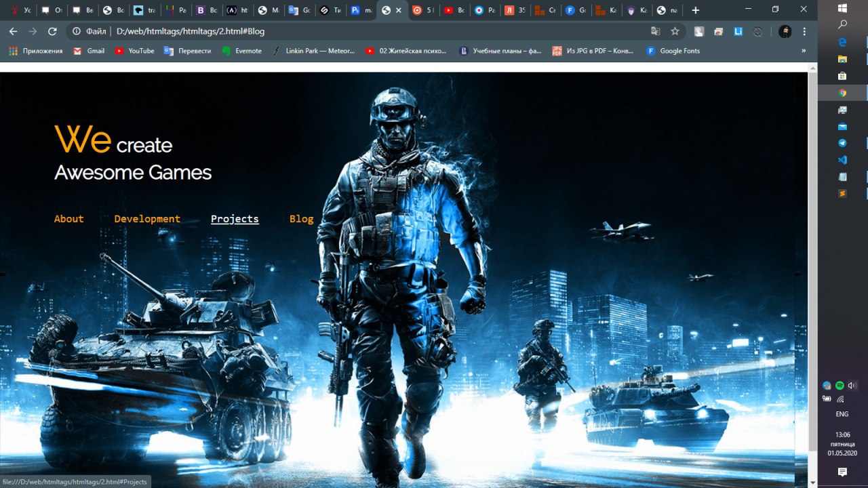Click the translate page icon in address bar
The image size is (868, 488).
pyautogui.click(x=655, y=31)
